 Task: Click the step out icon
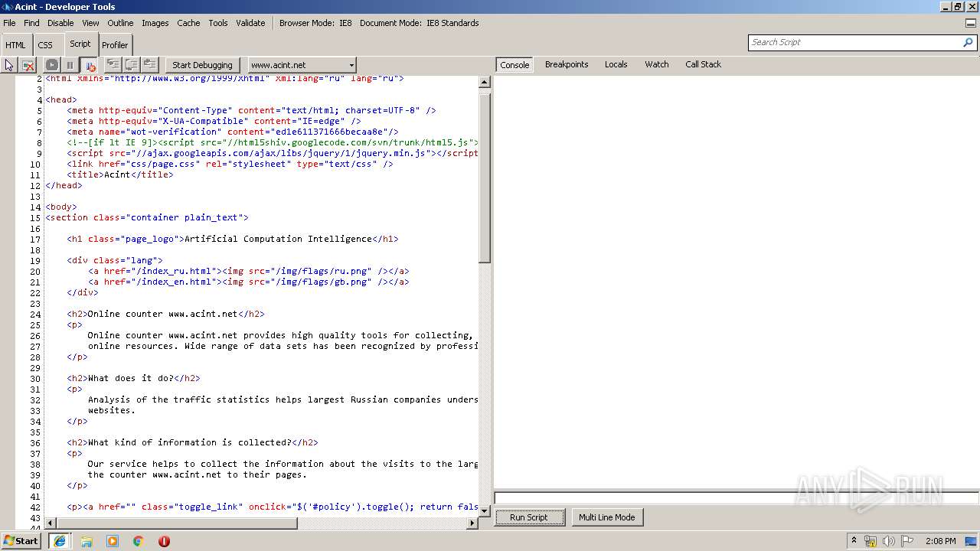coord(150,65)
